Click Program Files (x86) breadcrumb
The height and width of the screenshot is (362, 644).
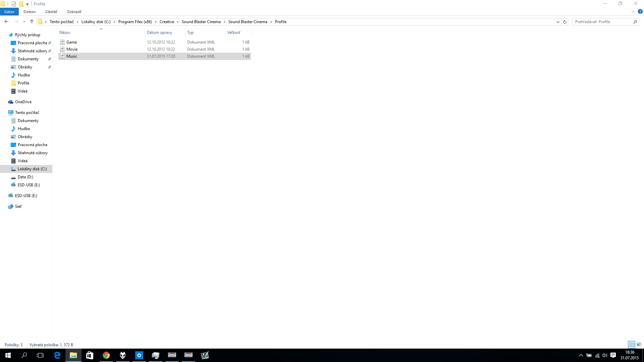click(x=135, y=22)
